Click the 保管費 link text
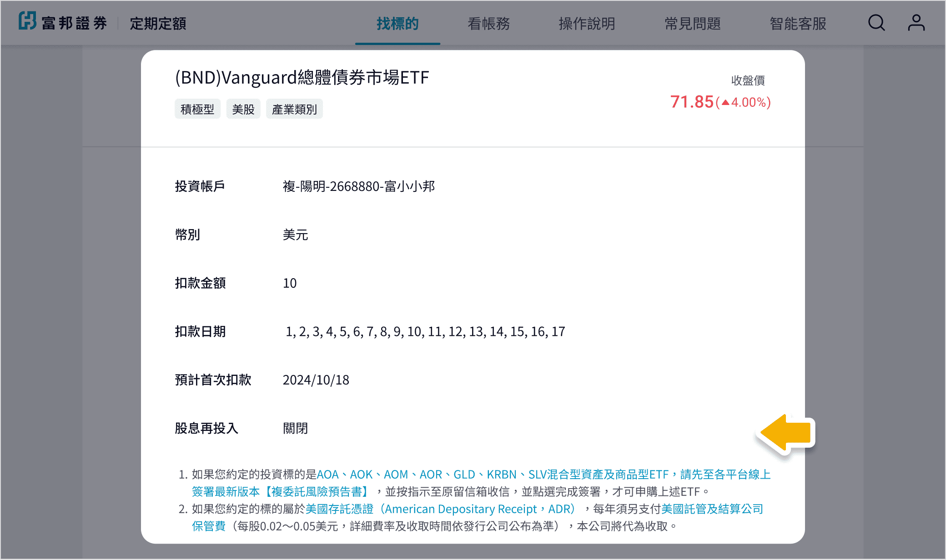 208,526
